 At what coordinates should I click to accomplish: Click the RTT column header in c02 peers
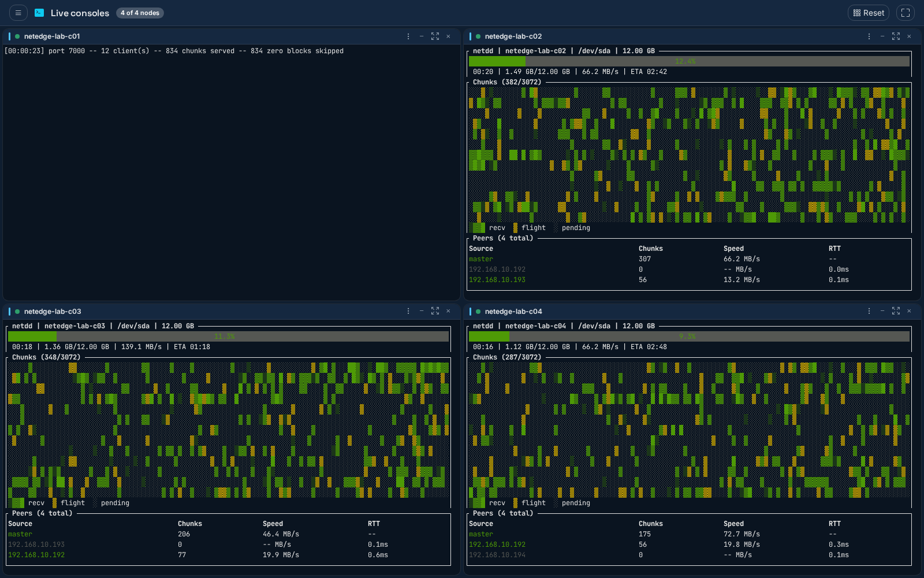tap(834, 249)
